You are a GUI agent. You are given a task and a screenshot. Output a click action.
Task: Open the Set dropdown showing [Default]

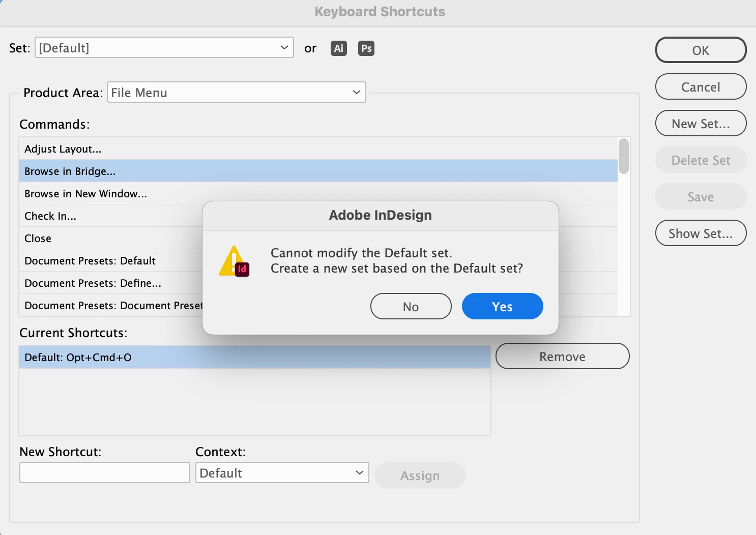[164, 48]
